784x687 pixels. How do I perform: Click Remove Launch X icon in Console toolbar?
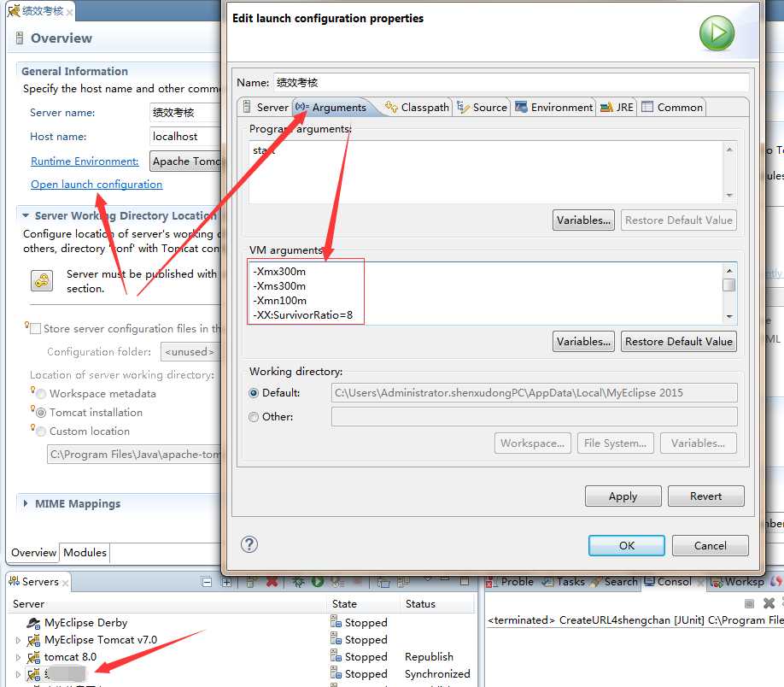pos(769,603)
